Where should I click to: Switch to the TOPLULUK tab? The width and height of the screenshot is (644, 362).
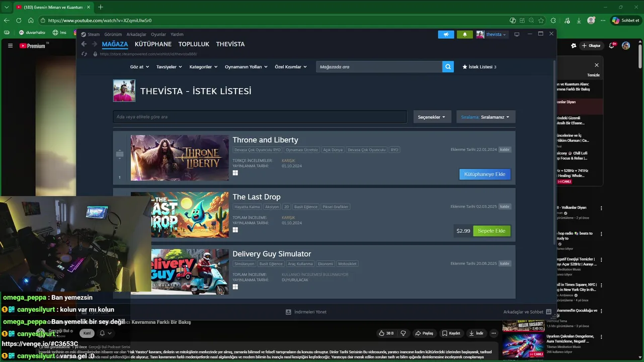[194, 44]
